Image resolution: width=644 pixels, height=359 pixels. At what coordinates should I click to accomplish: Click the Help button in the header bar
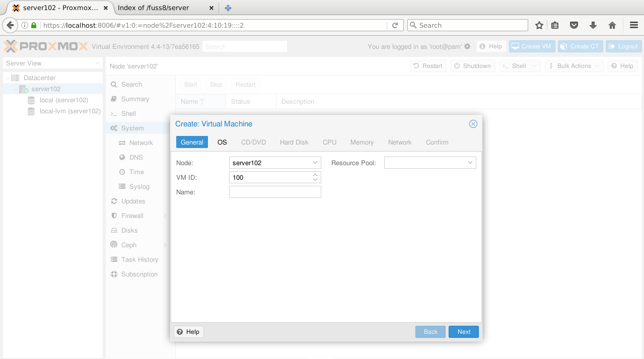(x=491, y=46)
